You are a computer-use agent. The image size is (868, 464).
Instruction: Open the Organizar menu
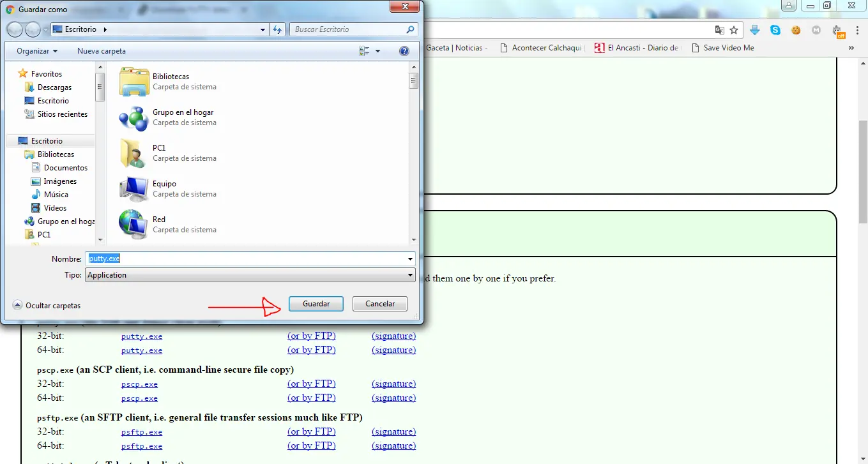[x=37, y=51]
